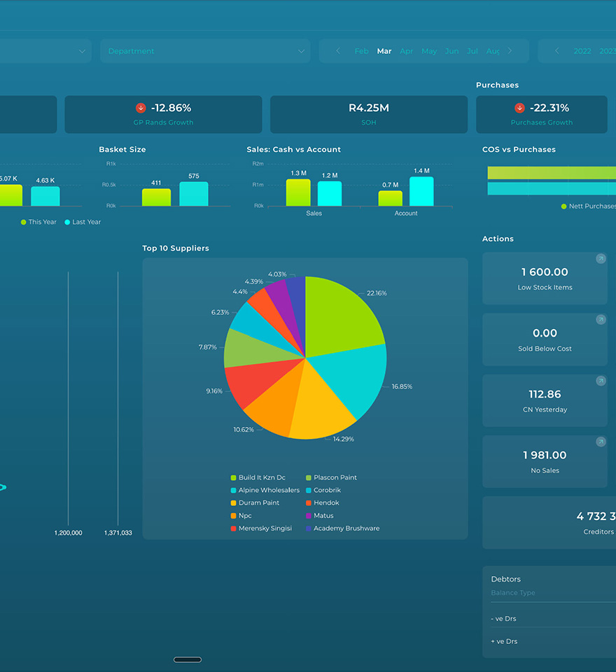The width and height of the screenshot is (616, 672).
Task: Select the Jun month tab
Action: point(451,51)
